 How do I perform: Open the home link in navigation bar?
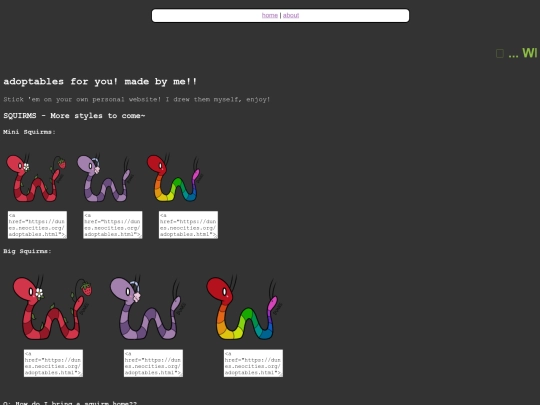[269, 15]
